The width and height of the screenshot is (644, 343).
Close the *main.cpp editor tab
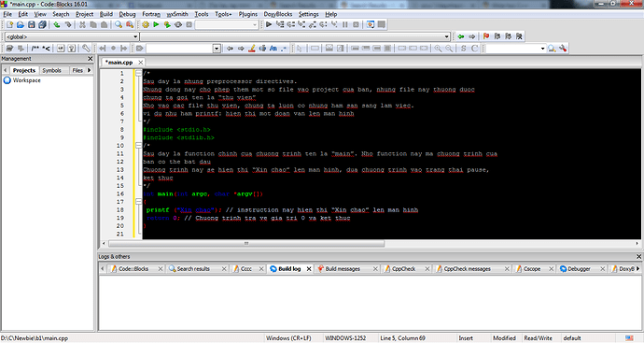[140, 63]
